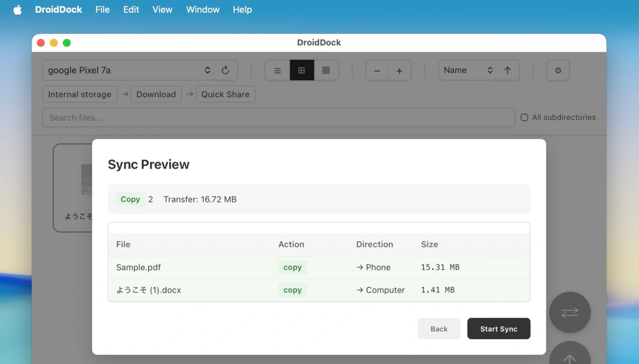This screenshot has width=639, height=364.
Task: Switch to list view layout
Action: click(x=278, y=70)
